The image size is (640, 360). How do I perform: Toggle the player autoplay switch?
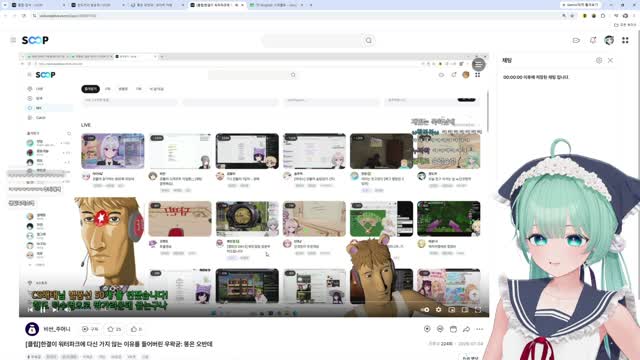[425, 310]
